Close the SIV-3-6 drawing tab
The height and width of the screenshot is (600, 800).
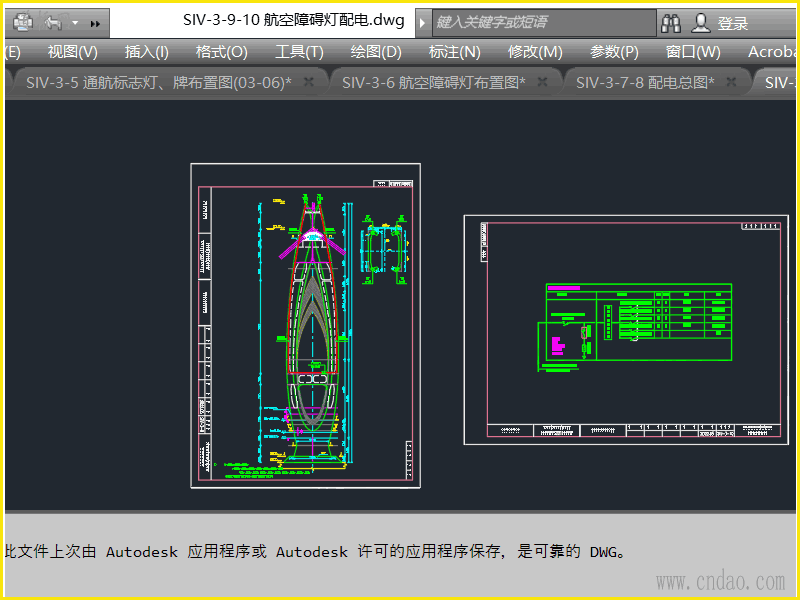[x=542, y=82]
